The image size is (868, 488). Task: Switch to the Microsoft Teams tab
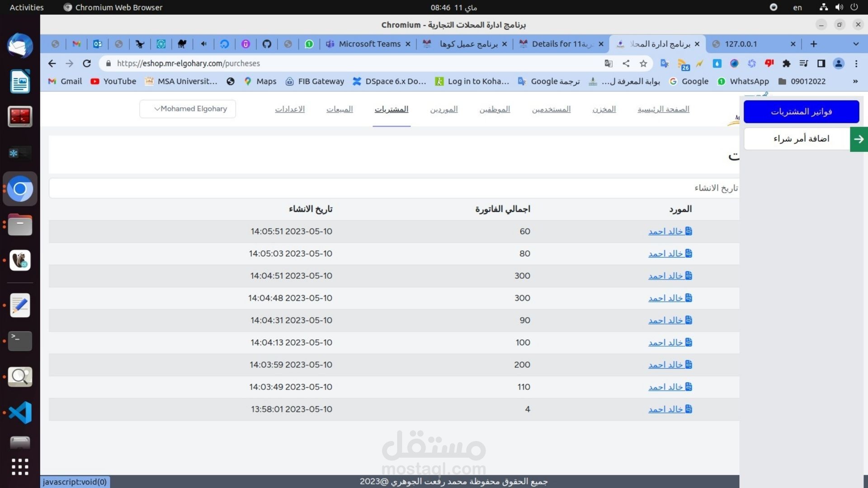[x=369, y=44]
